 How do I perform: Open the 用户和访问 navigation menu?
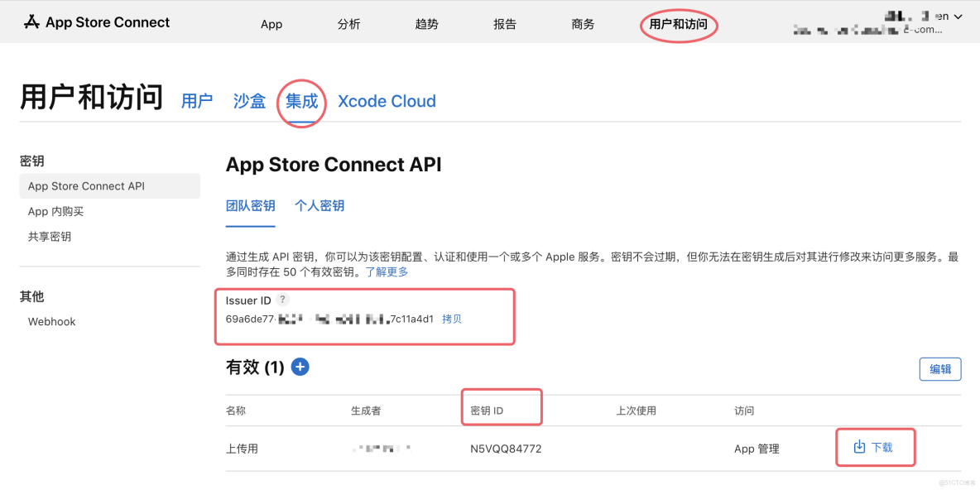679,25
